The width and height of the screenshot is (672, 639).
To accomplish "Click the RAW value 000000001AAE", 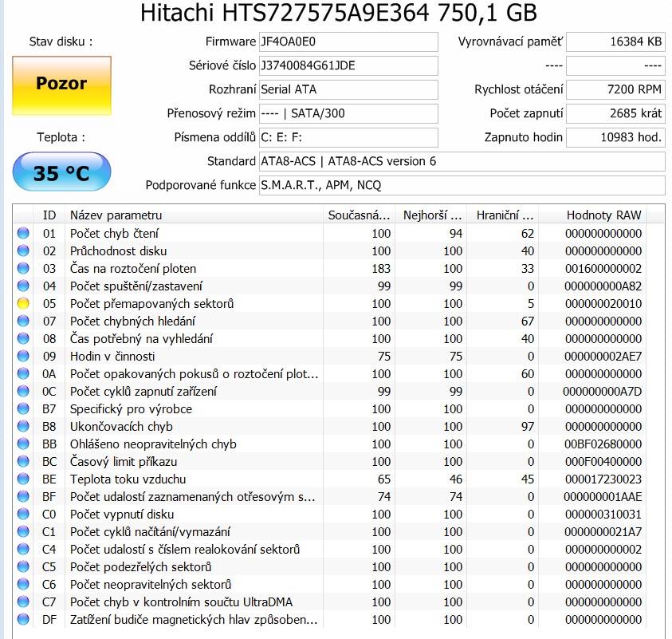I will pos(603,497).
